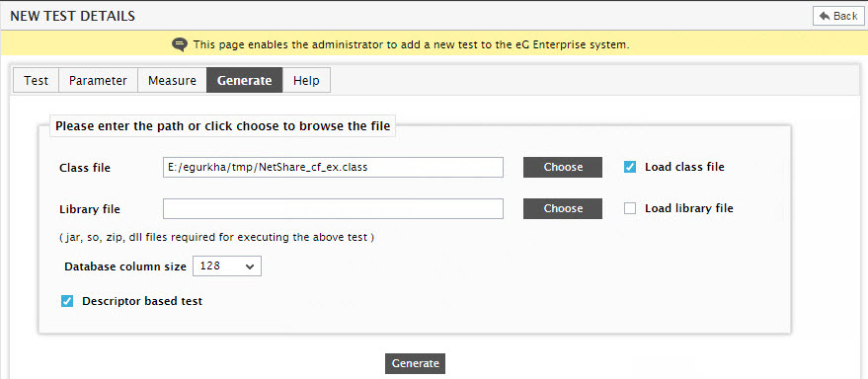The height and width of the screenshot is (379, 868).
Task: Open the Database column size dropdown
Action: (x=226, y=266)
